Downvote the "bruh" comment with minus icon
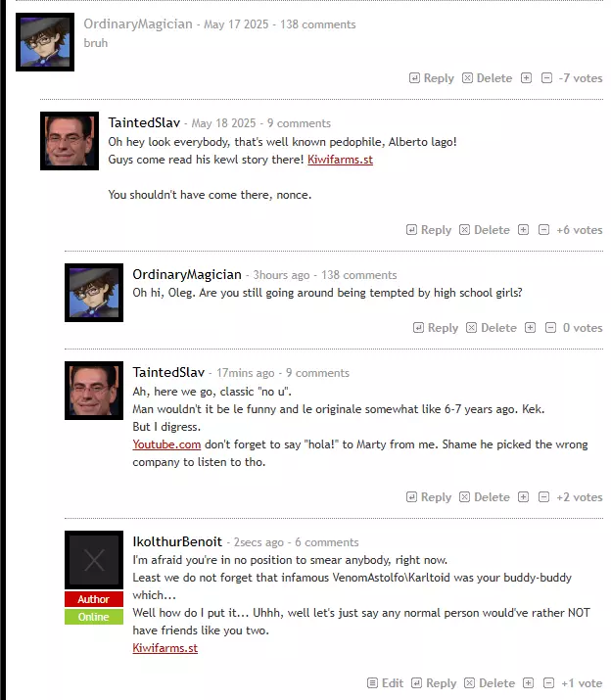This screenshot has height=700, width=611. click(x=546, y=78)
